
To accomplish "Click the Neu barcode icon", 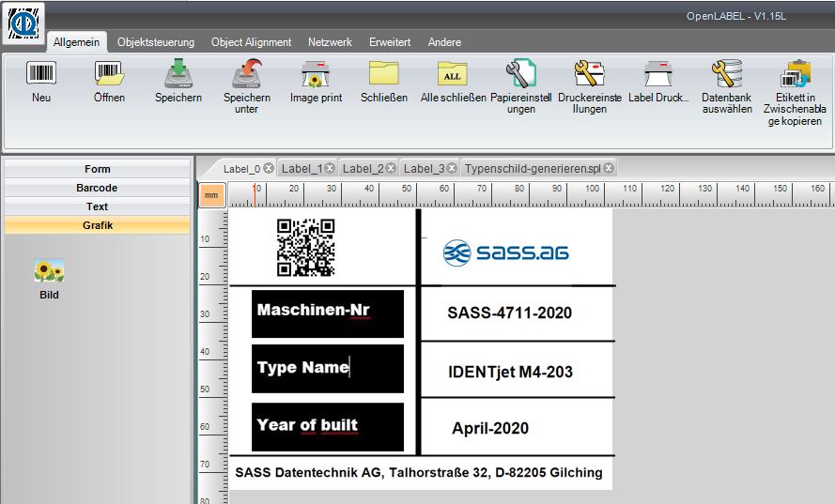I will tap(41, 73).
